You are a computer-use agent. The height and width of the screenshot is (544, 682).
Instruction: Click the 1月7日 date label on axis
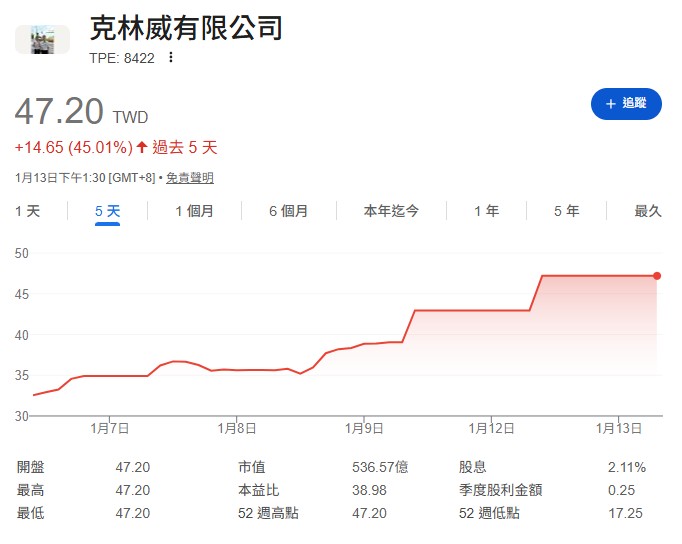(110, 429)
